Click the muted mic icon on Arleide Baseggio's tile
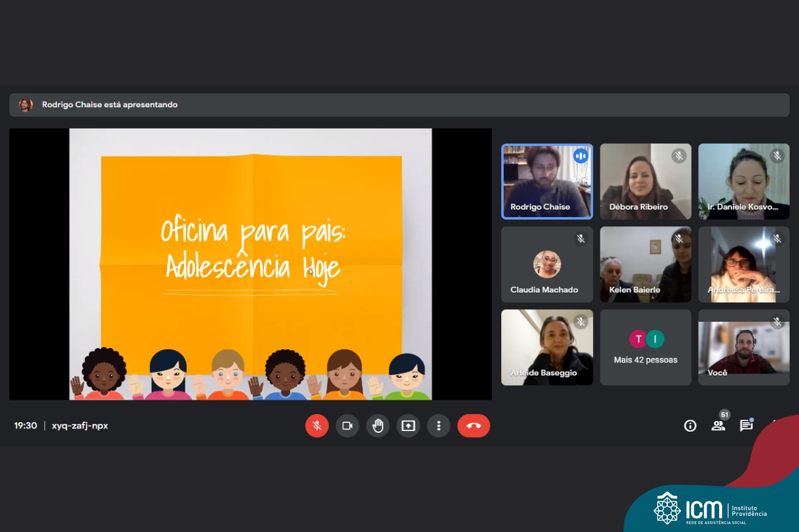The height and width of the screenshot is (532, 799). pyautogui.click(x=581, y=321)
